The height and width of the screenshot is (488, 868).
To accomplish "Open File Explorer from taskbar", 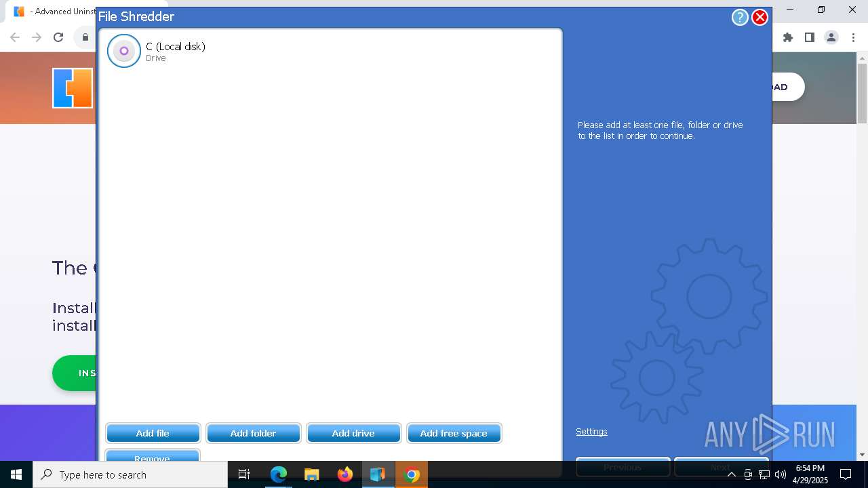I will (312, 474).
